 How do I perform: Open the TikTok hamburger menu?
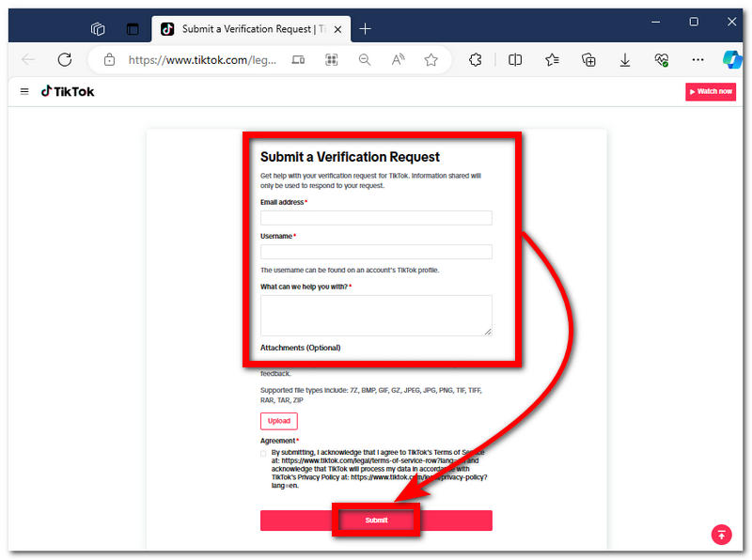coord(24,91)
